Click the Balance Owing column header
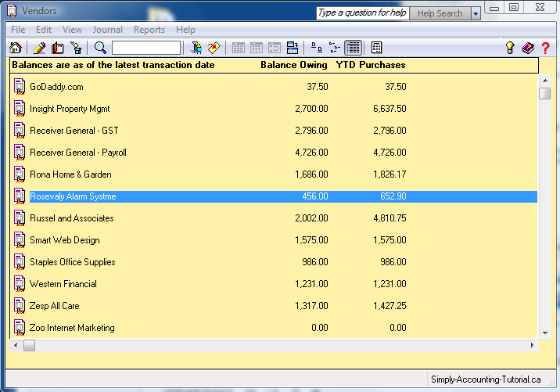560x392 pixels. (x=294, y=65)
